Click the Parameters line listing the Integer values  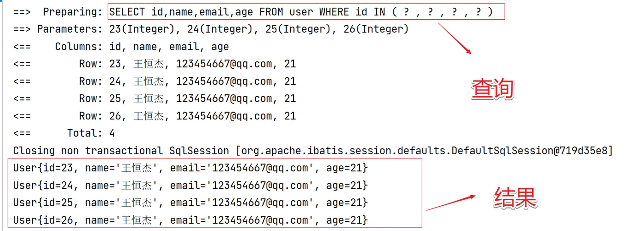(x=223, y=29)
